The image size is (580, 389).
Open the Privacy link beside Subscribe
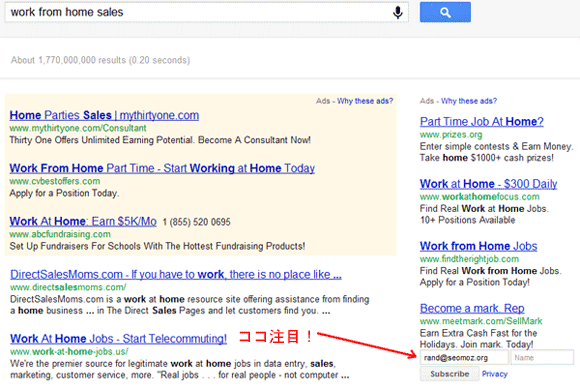[495, 374]
